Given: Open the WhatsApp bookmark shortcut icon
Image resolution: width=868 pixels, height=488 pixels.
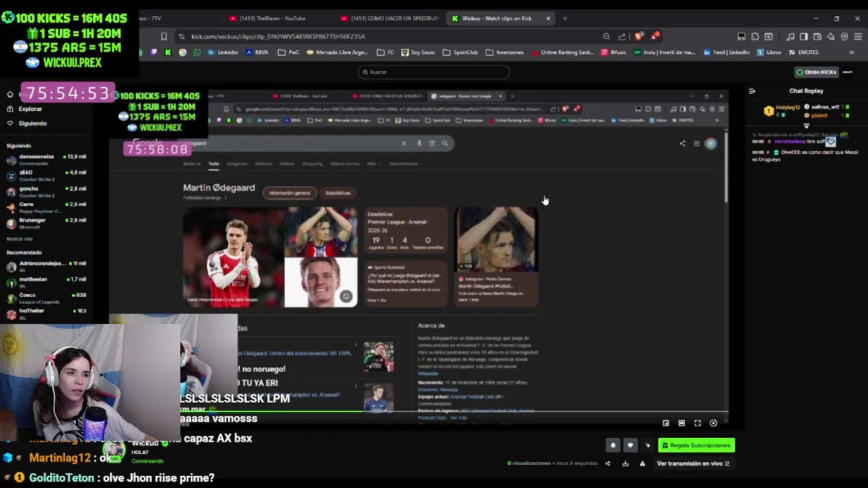Looking at the screenshot, I should point(197,52).
